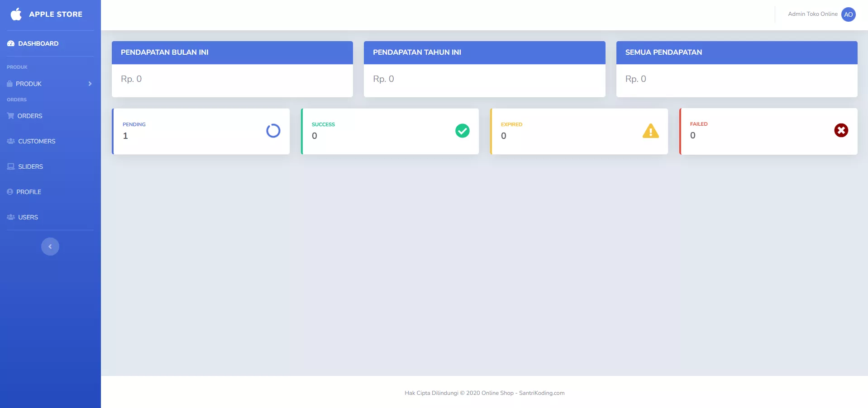Open the Produk menu item
Screen dimensions: 868x408
pos(50,84)
